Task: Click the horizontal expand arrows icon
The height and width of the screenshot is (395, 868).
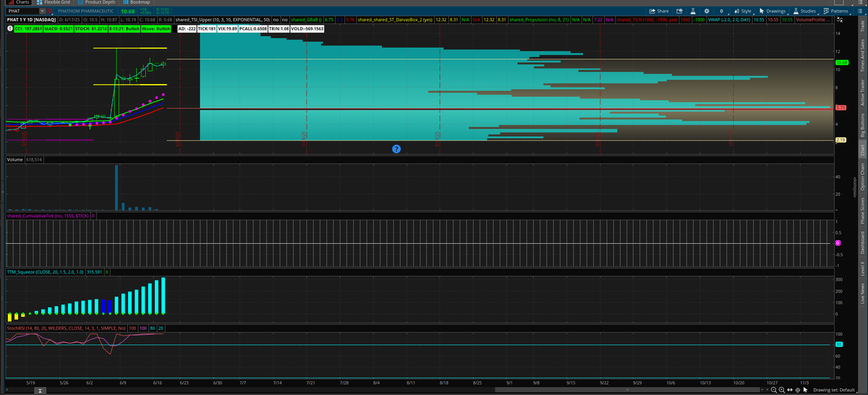Action: click(x=790, y=390)
